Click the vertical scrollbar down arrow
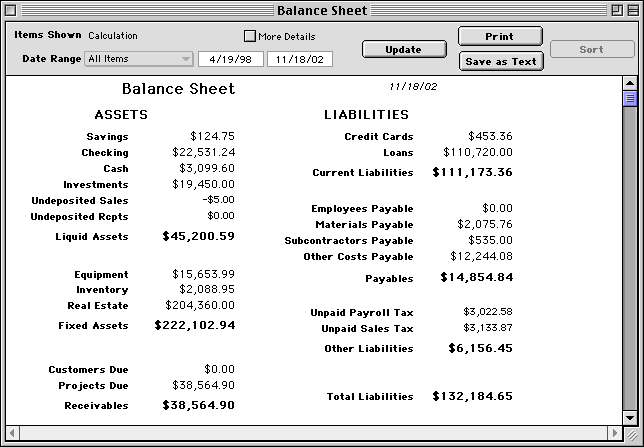644x447 pixels. coord(630,418)
